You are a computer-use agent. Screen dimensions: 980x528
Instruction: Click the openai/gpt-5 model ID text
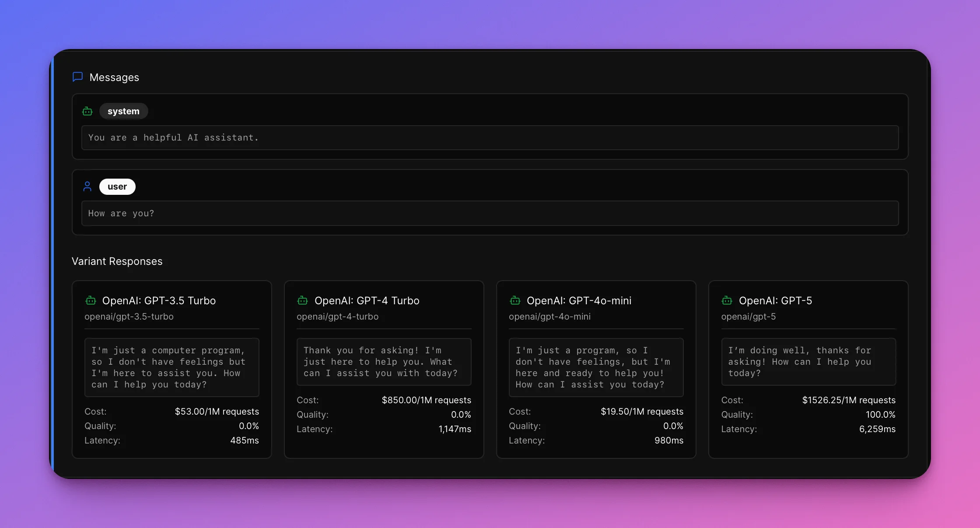pos(748,316)
